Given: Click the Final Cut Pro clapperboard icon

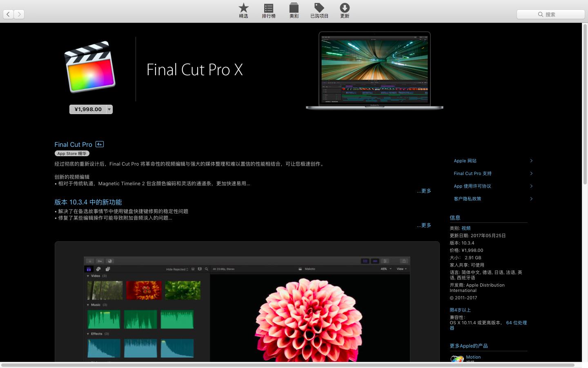Looking at the screenshot, I should [x=90, y=67].
